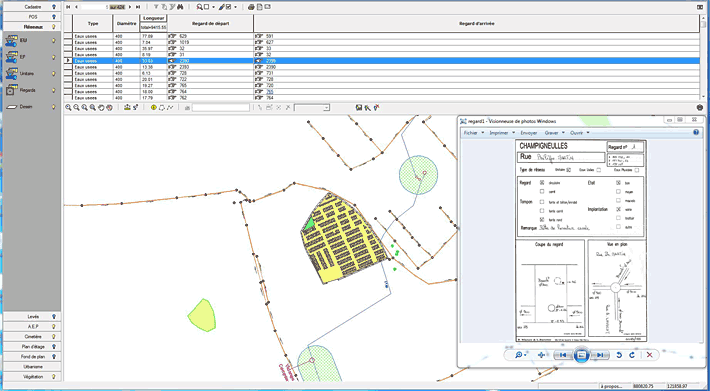Open help in photo viewer window
710x391 pixels.
[x=696, y=133]
